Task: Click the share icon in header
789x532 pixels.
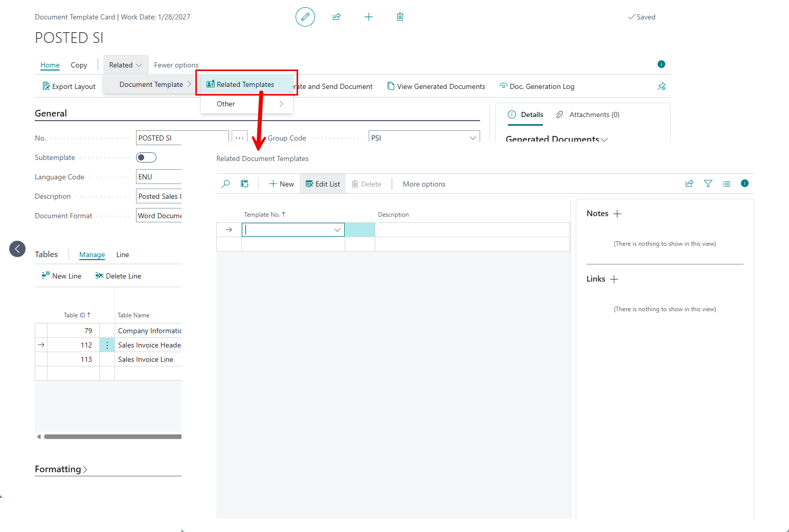Action: [336, 17]
